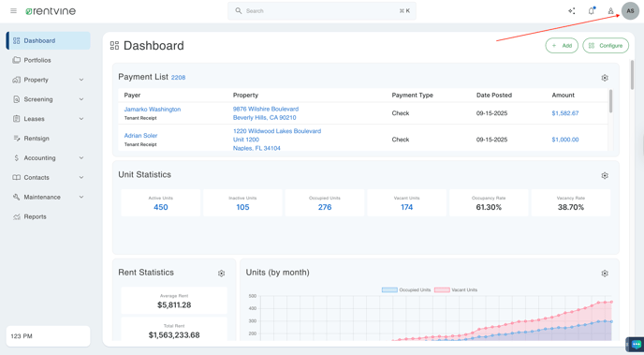
Task: Click the Screening sidebar icon
Action: 17,99
